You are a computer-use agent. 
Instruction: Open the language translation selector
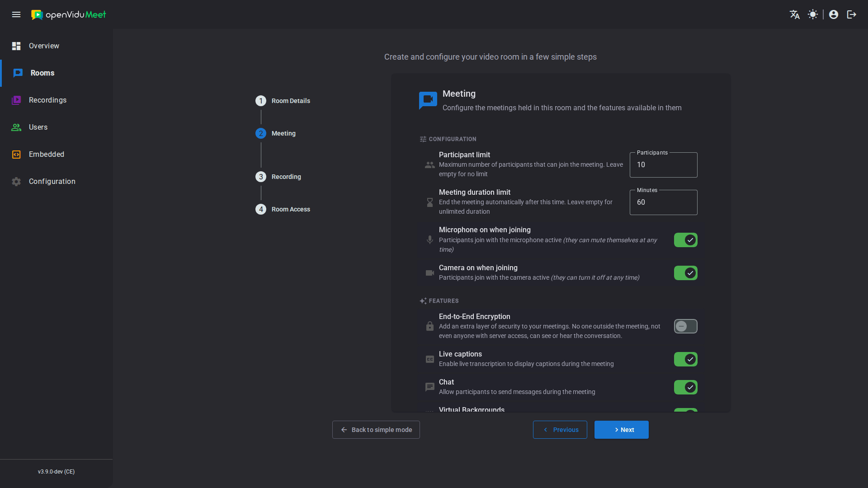point(795,14)
